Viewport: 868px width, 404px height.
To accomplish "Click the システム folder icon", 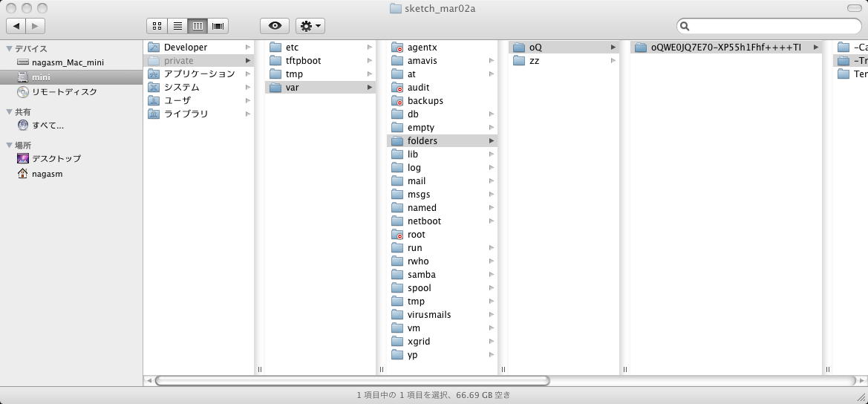I will 154,87.
